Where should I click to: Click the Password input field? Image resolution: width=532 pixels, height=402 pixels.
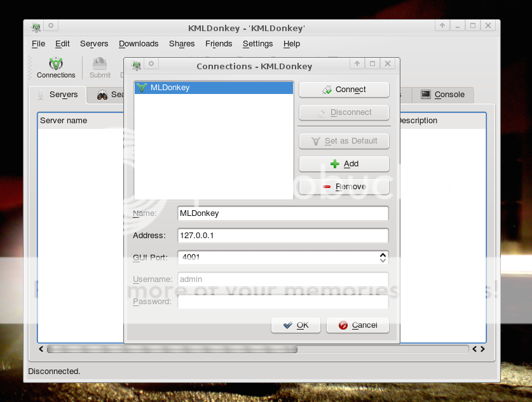pos(283,302)
